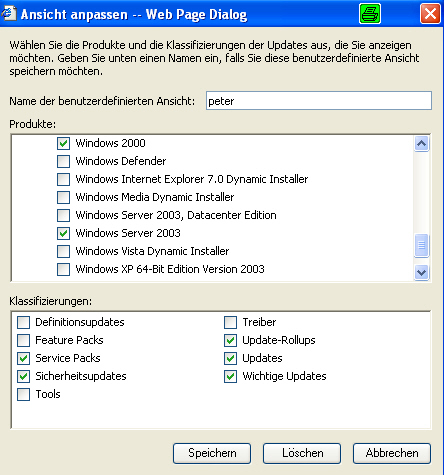444x475 pixels.
Task: Enable Windows Internet Explorer 7.0 Dynamic Installer
Action: [63, 179]
